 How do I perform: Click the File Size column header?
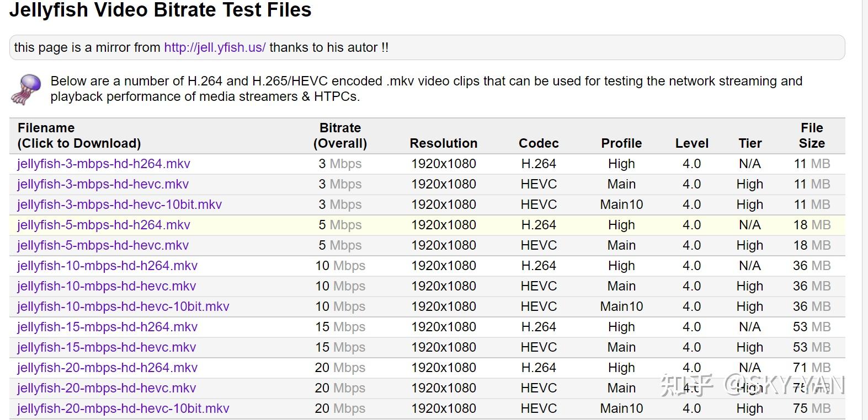click(811, 136)
